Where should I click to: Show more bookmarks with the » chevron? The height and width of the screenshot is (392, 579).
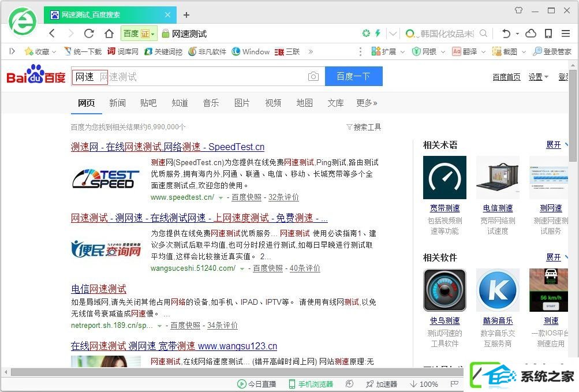click(x=311, y=52)
